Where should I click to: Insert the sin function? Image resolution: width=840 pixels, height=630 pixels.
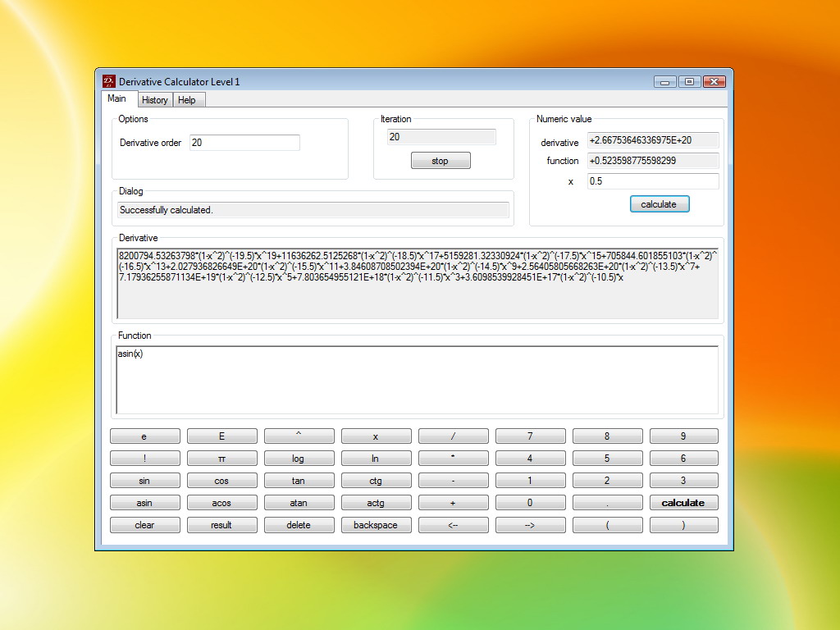pyautogui.click(x=144, y=481)
